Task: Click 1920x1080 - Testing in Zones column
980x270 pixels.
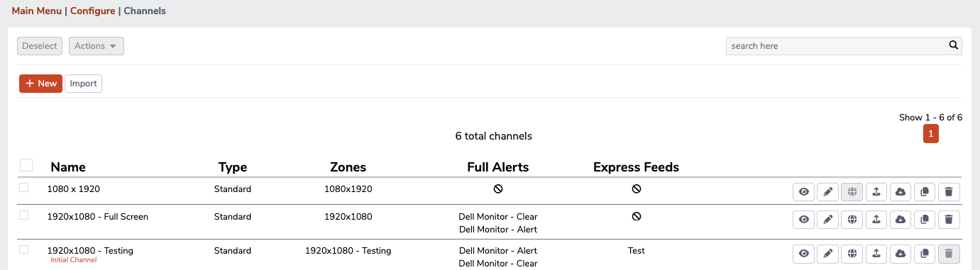Action: (348, 251)
